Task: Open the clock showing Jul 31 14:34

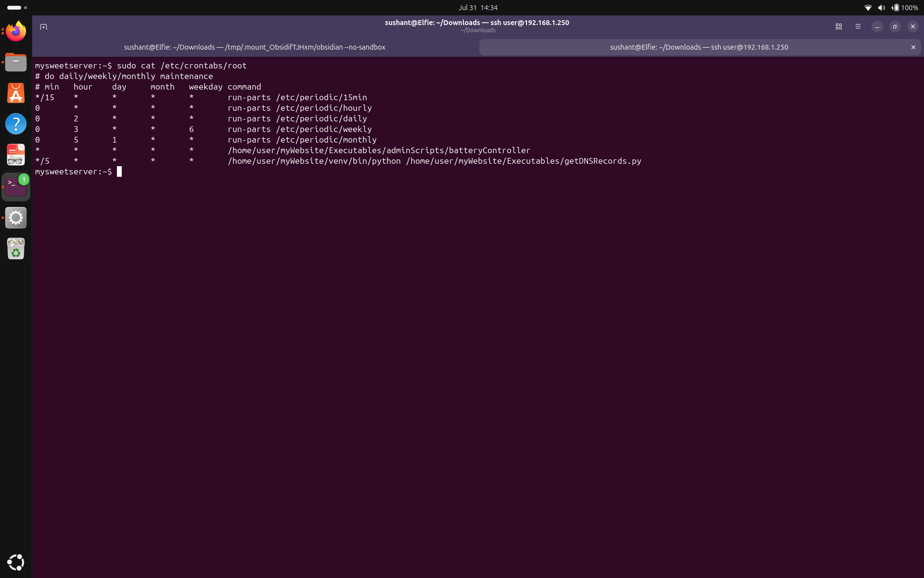Action: 478,8
